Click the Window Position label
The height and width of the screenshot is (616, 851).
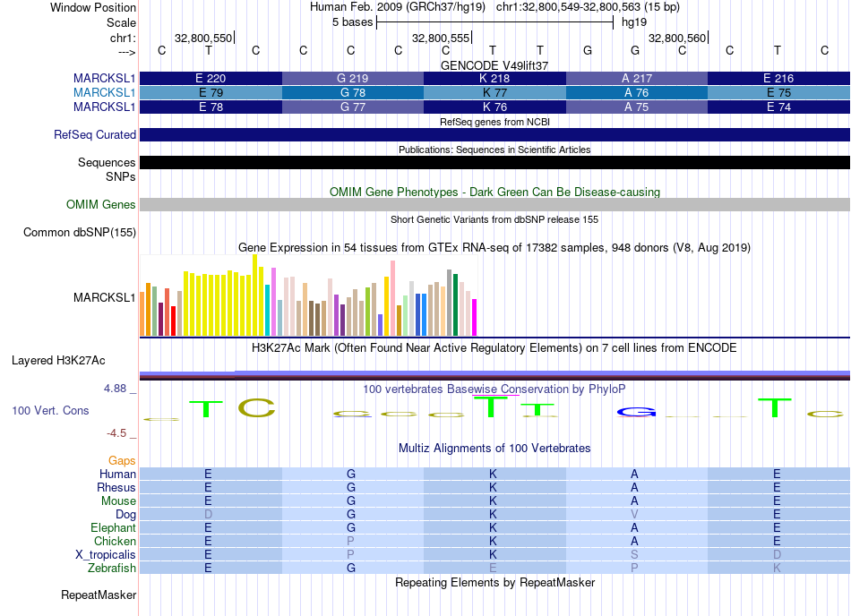coord(93,7)
